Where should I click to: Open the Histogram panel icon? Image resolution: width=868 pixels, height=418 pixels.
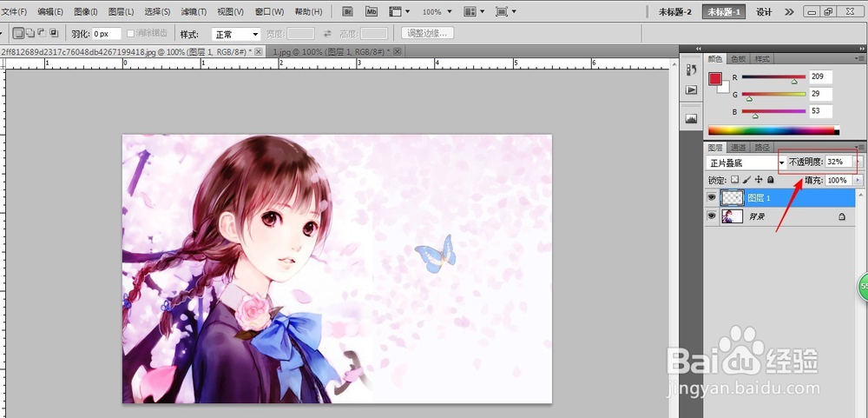pyautogui.click(x=692, y=119)
